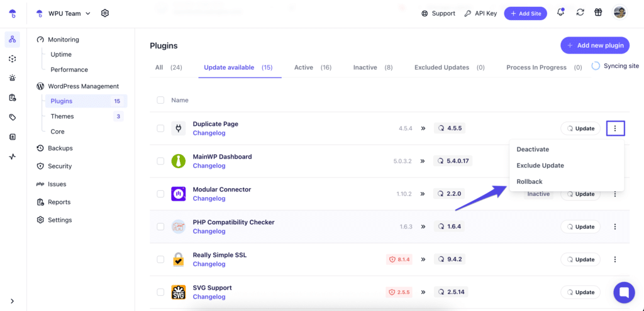
Task: Click the Add Site button
Action: [525, 13]
